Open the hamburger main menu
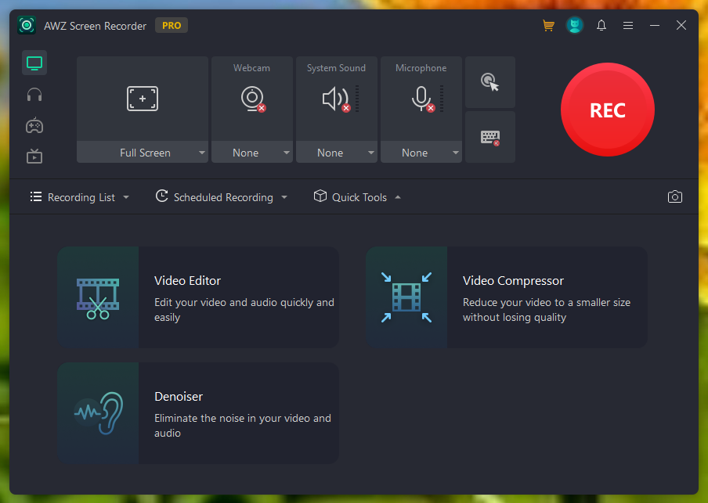The width and height of the screenshot is (708, 503). pos(628,26)
